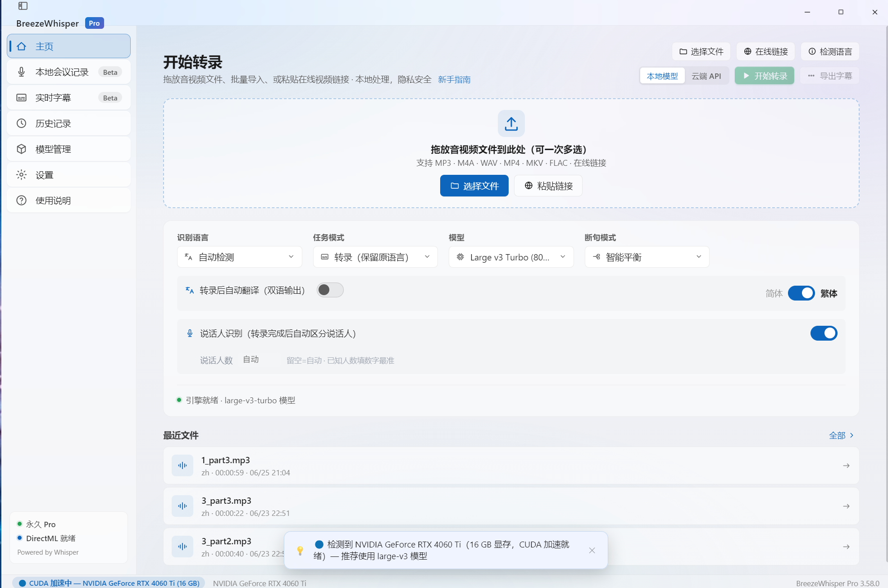The width and height of the screenshot is (888, 588).
Task: Toggle the sidebar panel icon
Action: [x=23, y=6]
